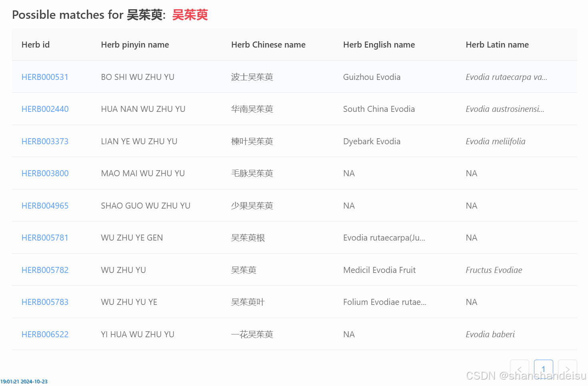Click the Chinese name 波士吴茱萸
The height and width of the screenshot is (386, 588).
point(252,77)
